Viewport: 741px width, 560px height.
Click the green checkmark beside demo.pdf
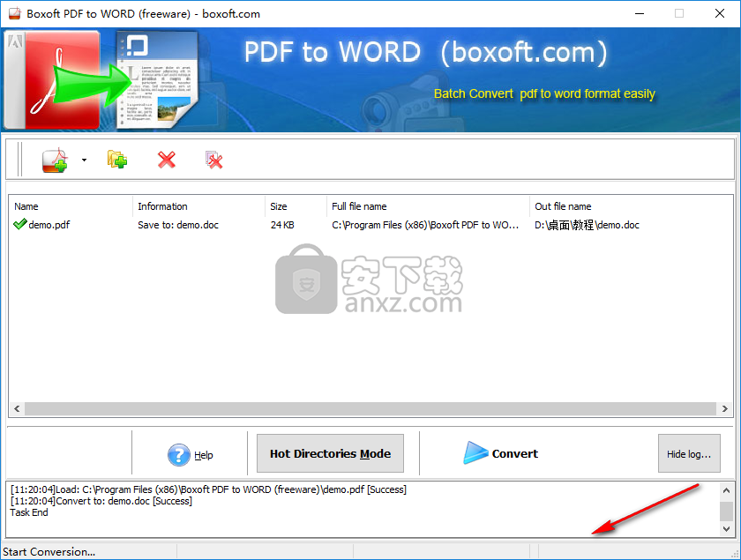19,224
